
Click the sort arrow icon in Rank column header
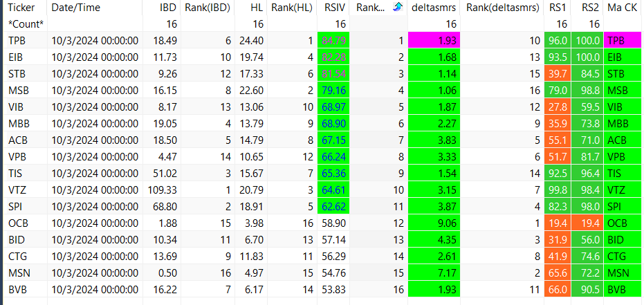(397, 7)
